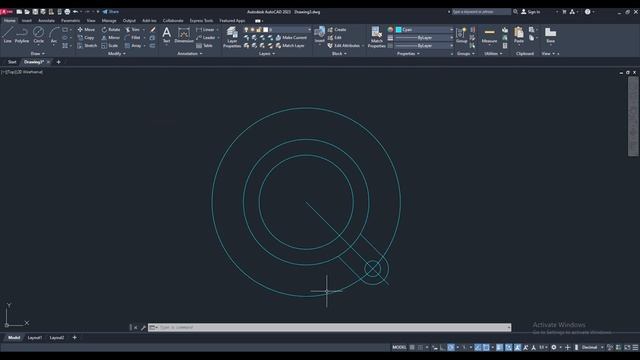This screenshot has height=360, width=640.
Task: Click the Insert block tool
Action: click(x=320, y=35)
